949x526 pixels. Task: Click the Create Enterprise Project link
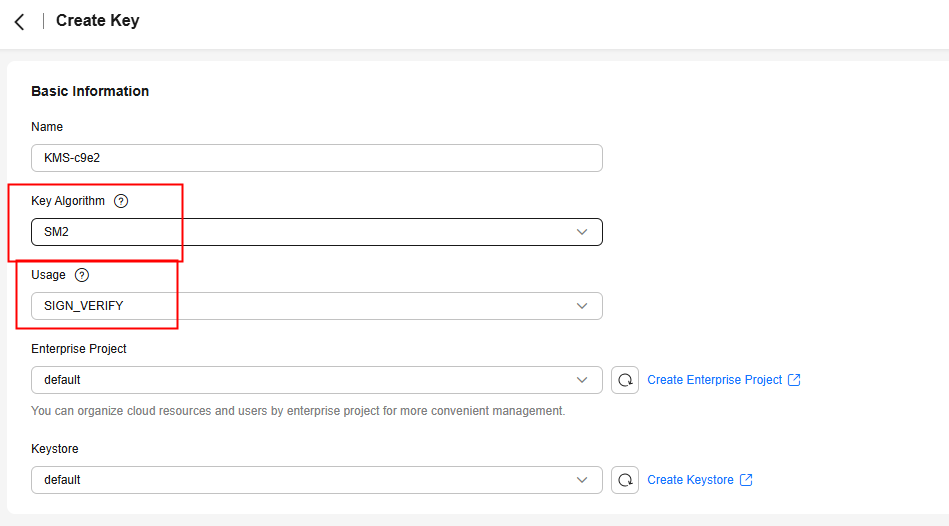click(714, 380)
